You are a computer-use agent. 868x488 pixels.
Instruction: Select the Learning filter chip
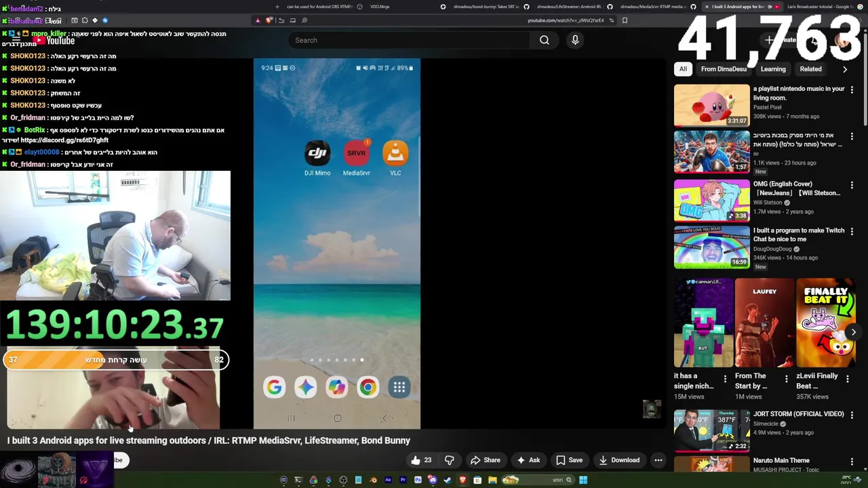click(773, 69)
